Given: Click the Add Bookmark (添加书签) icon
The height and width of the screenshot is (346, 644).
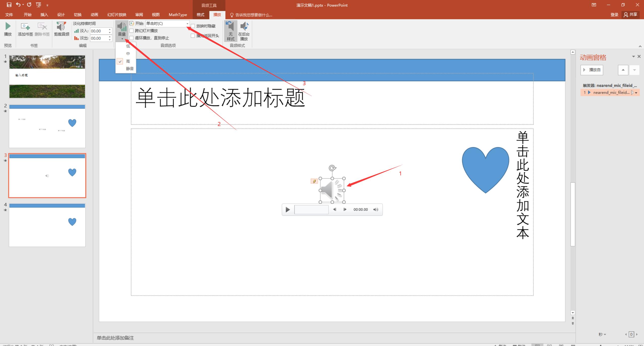Looking at the screenshot, I should tap(25, 26).
